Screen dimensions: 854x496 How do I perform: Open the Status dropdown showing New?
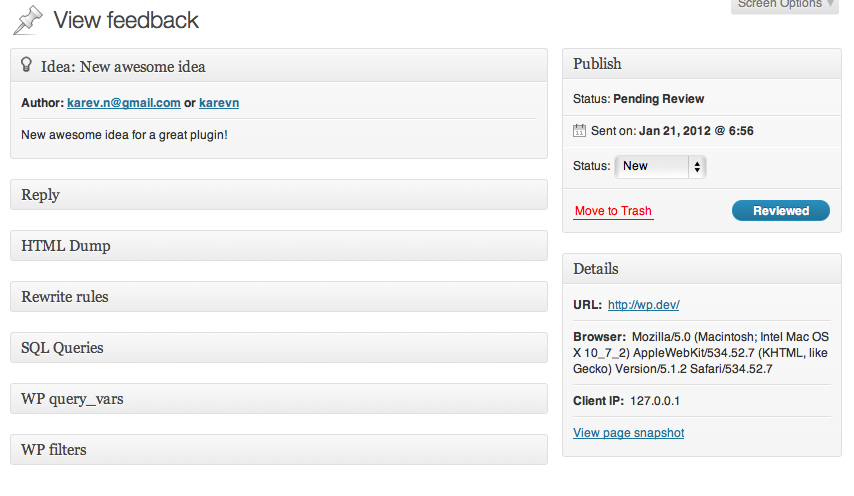[x=660, y=167]
